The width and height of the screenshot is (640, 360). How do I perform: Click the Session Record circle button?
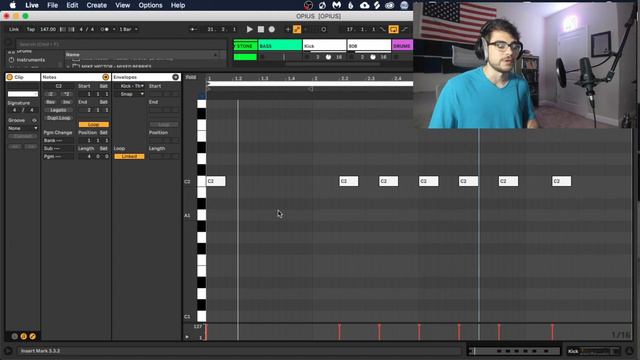[x=324, y=29]
